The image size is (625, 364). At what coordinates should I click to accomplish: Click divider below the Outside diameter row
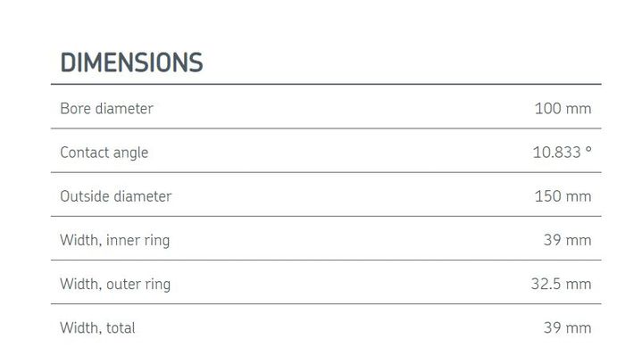click(326, 216)
